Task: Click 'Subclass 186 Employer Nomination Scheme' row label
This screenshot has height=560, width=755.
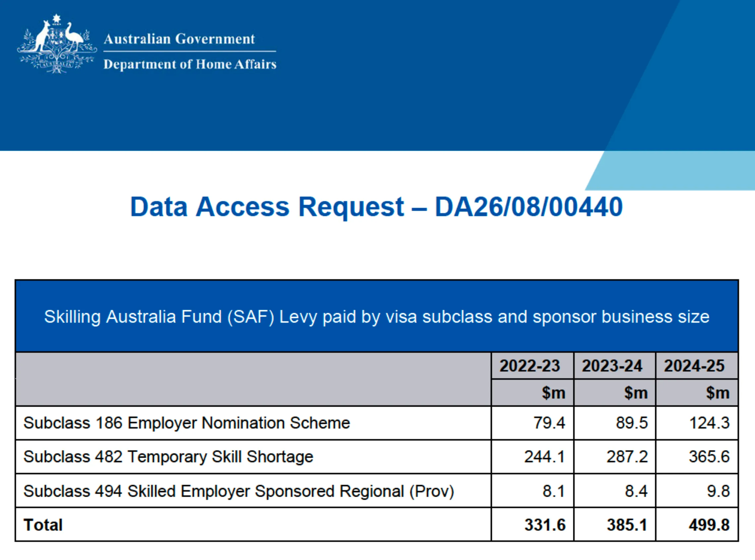Action: [187, 423]
